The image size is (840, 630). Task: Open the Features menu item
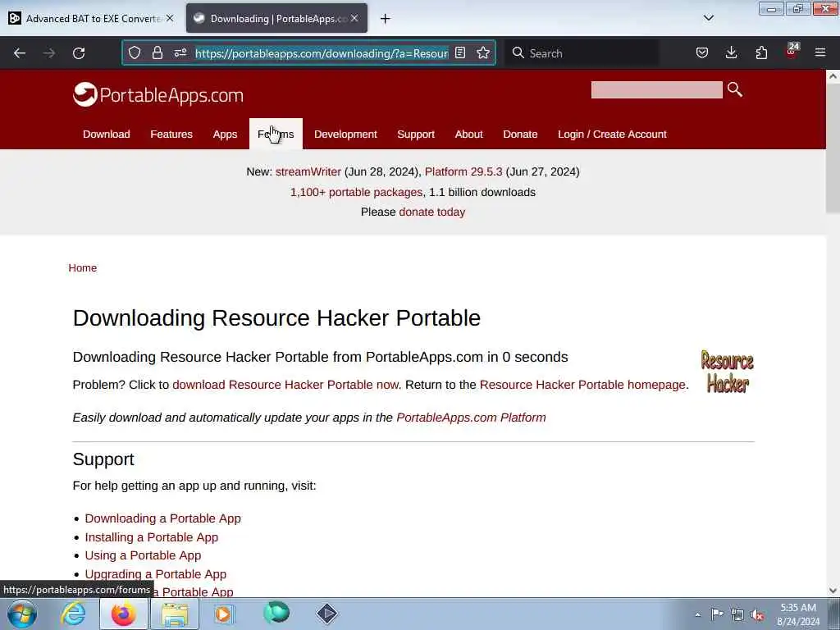coord(171,134)
